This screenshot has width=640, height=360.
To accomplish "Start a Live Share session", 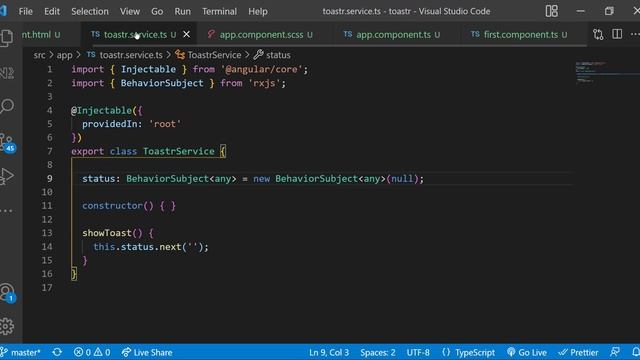I will pos(147,352).
